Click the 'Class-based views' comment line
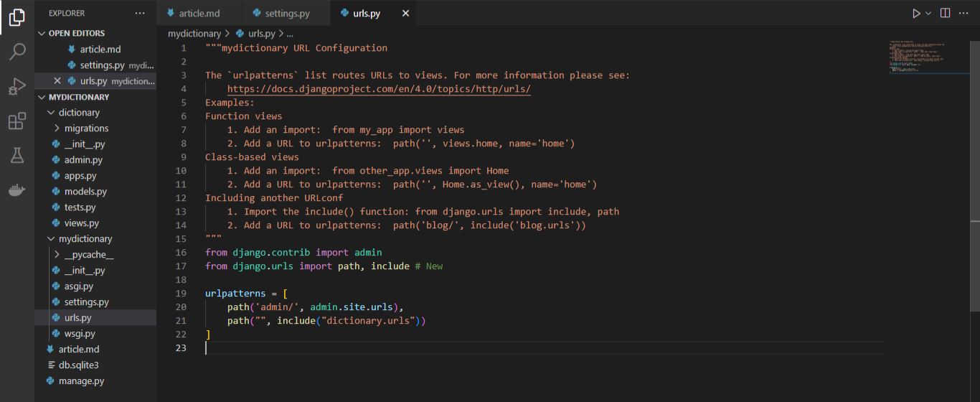Screen dimensions: 980x402 coord(252,157)
